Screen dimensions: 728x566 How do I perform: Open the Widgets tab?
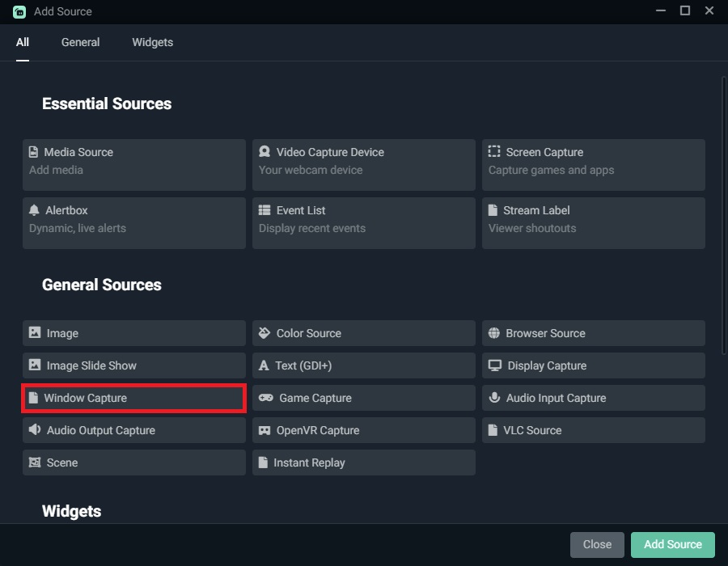(x=152, y=42)
